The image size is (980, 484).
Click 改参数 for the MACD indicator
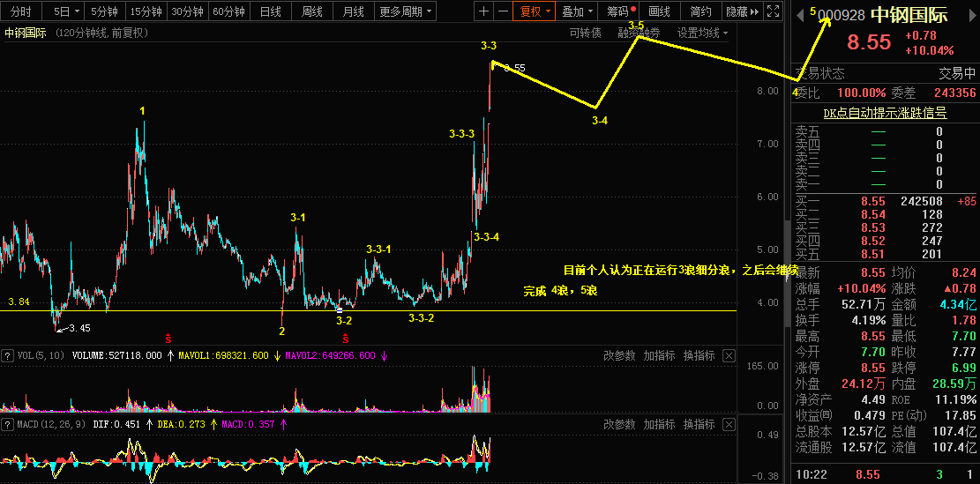click(x=619, y=425)
